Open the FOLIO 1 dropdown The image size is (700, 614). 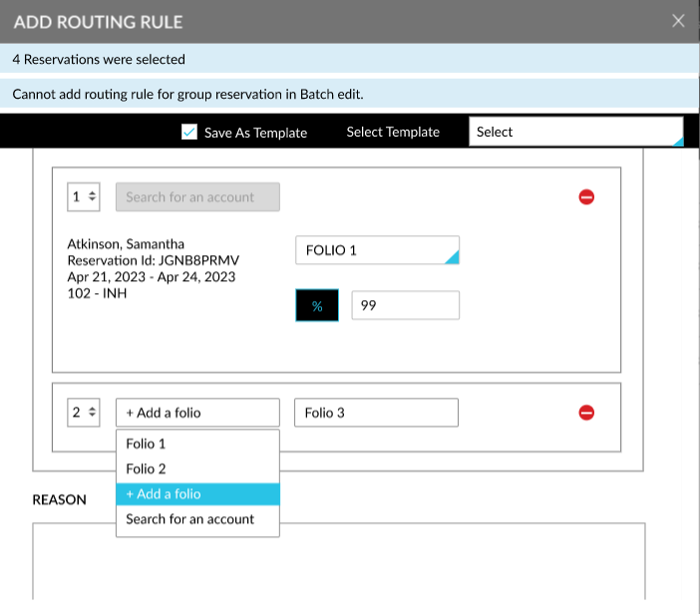click(x=377, y=250)
